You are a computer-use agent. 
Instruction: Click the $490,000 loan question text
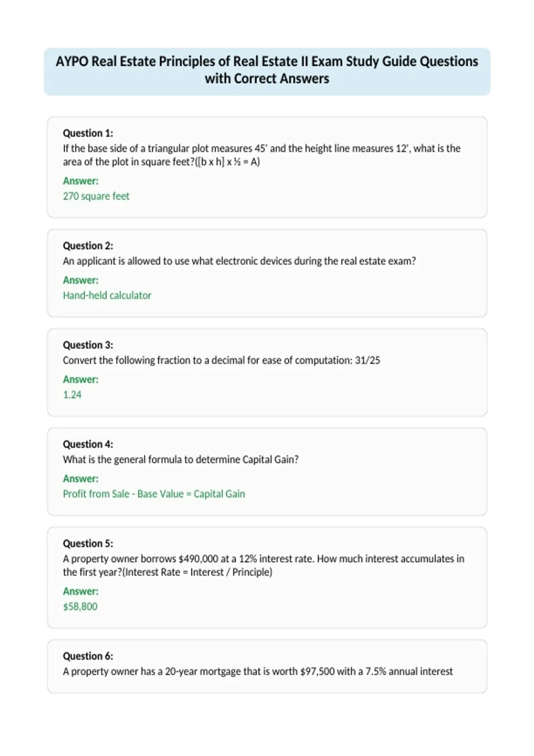point(263,565)
